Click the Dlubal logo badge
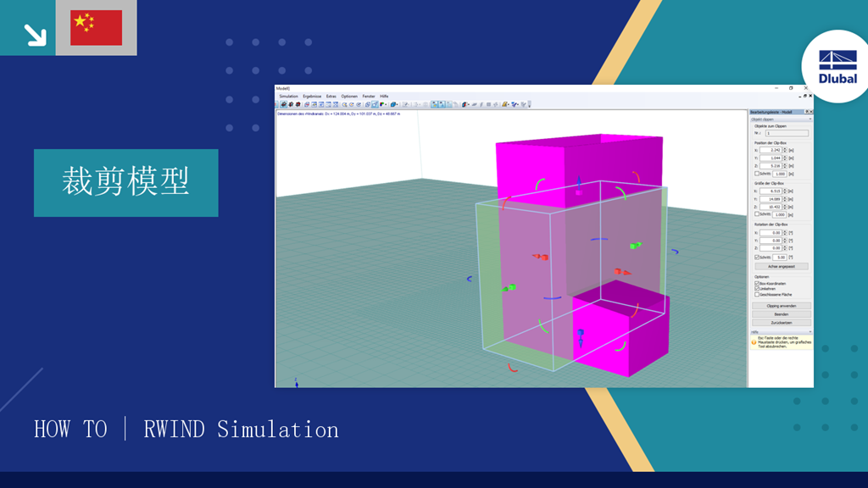The image size is (868, 488). click(837, 67)
